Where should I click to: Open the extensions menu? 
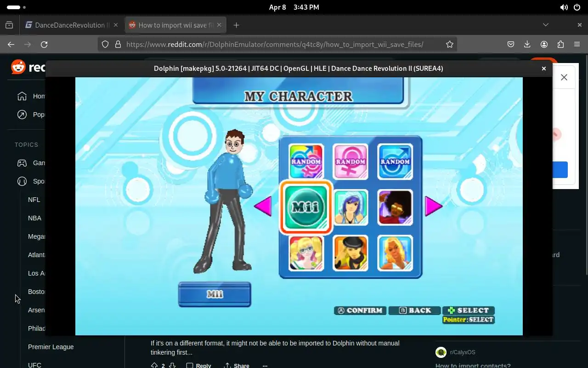[560, 44]
